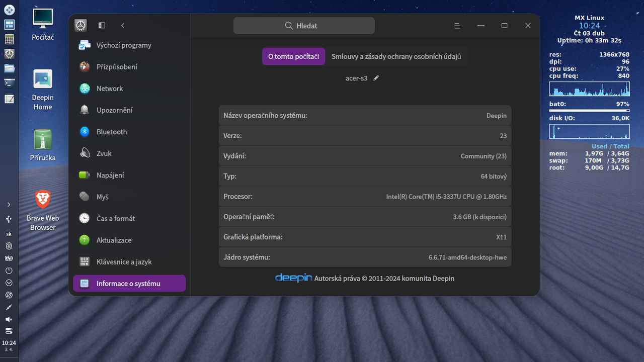Click the USB device tray icon
This screenshot has height=362, width=644.
(9, 219)
